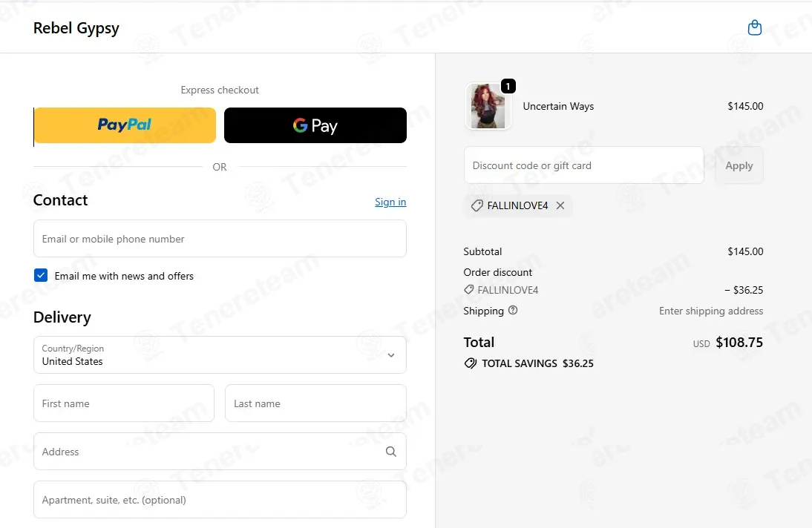Screen dimensions: 812x528
Task: Focus the Last name field
Action: tap(315, 403)
